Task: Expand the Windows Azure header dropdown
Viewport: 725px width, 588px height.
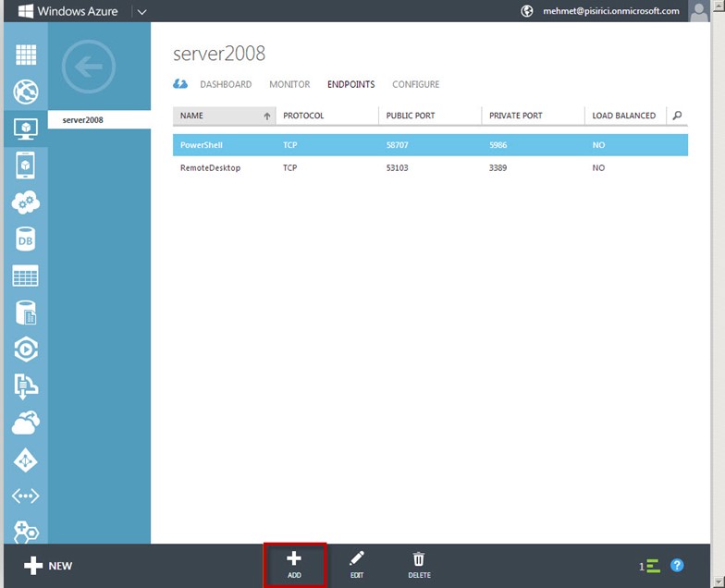Action: coord(142,11)
